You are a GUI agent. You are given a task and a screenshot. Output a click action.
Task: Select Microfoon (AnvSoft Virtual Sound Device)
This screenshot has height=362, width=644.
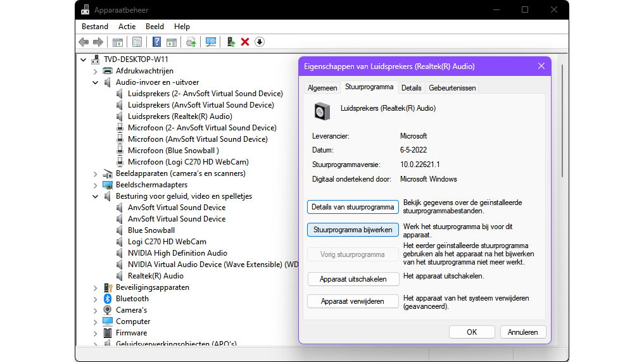pyautogui.click(x=198, y=139)
